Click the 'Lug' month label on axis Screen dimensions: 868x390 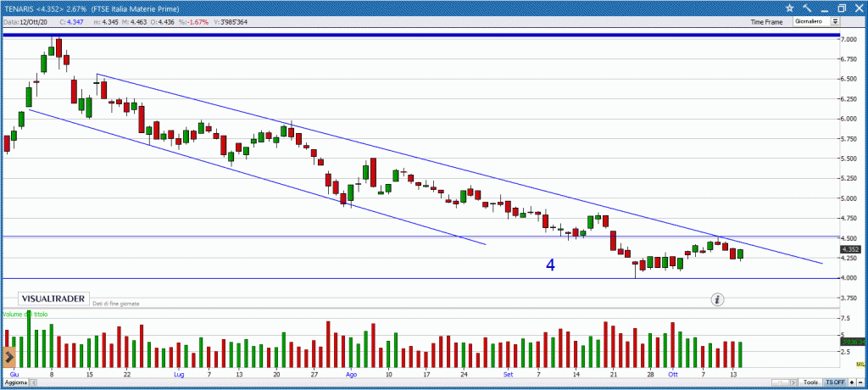pyautogui.click(x=178, y=374)
